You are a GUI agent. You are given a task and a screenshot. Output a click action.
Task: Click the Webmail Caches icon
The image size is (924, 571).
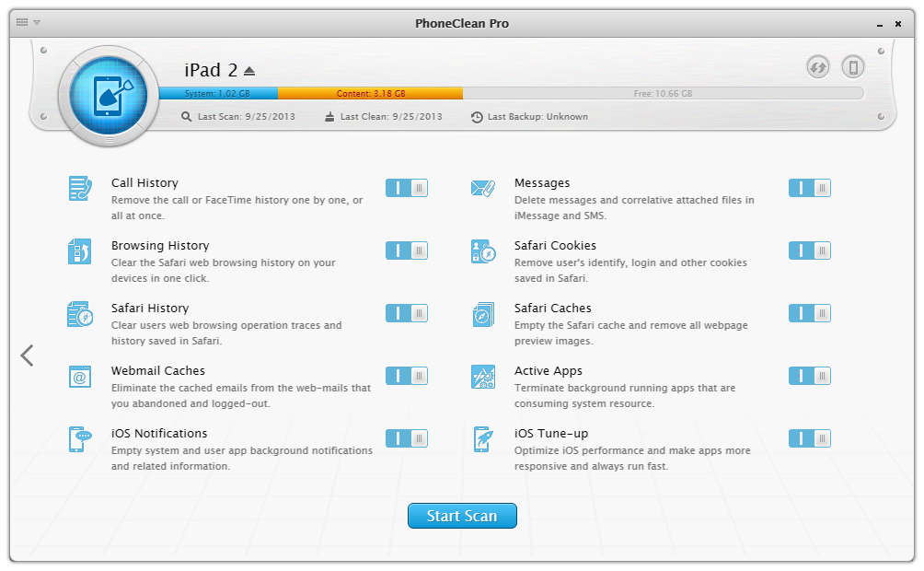pyautogui.click(x=80, y=377)
